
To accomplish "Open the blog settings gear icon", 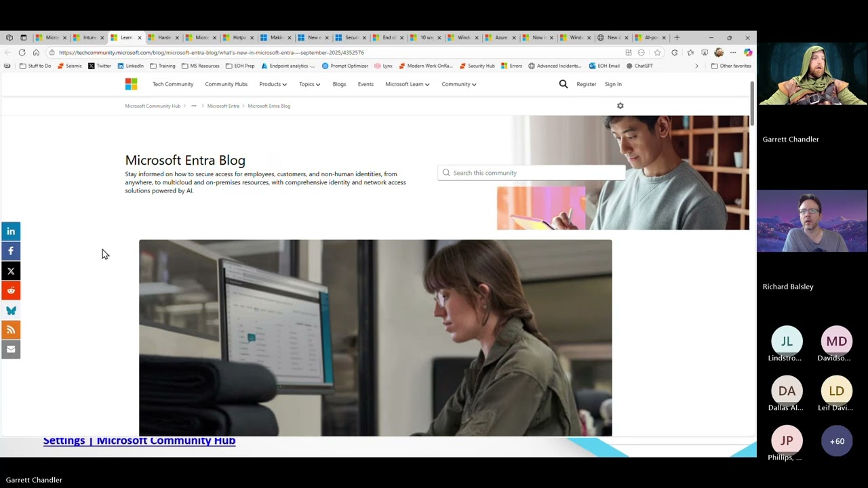I will pyautogui.click(x=620, y=106).
